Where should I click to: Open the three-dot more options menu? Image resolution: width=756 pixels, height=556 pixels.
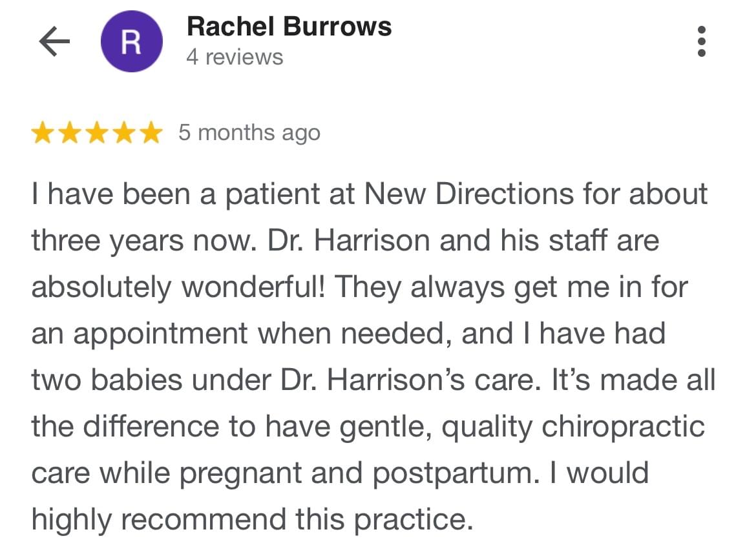[702, 42]
